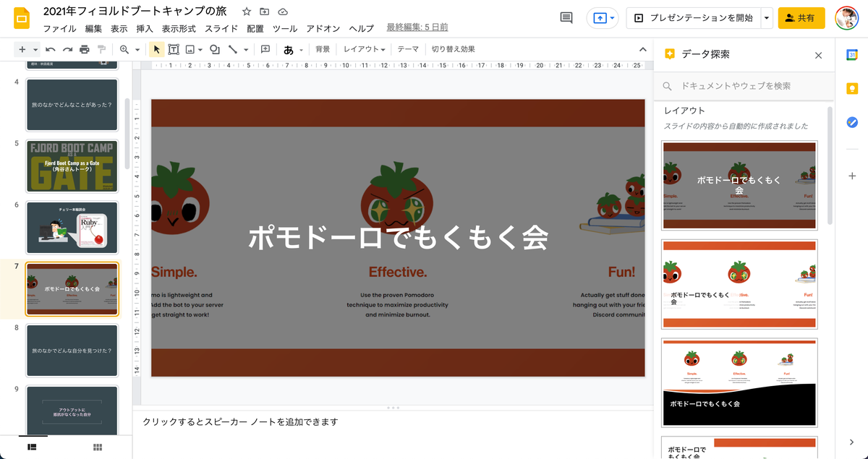Screen dimensions: 868x459
Task: Open the 配置 menu
Action: click(255, 29)
